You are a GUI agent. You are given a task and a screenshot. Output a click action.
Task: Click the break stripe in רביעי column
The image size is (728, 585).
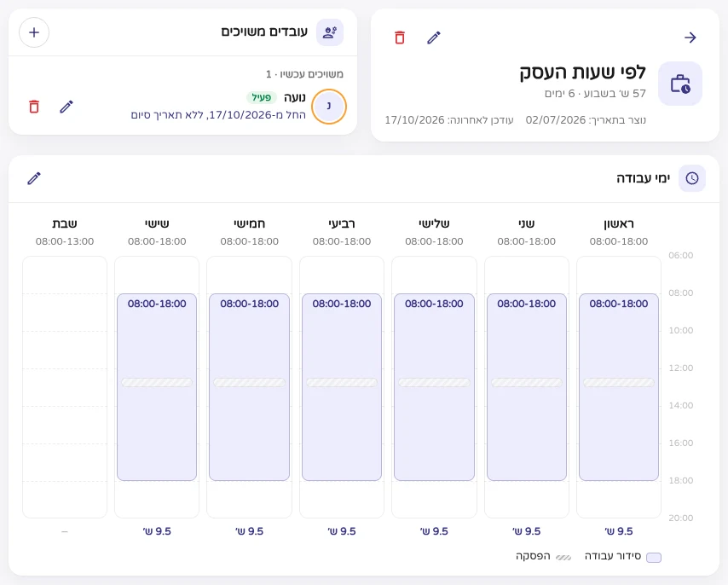342,383
